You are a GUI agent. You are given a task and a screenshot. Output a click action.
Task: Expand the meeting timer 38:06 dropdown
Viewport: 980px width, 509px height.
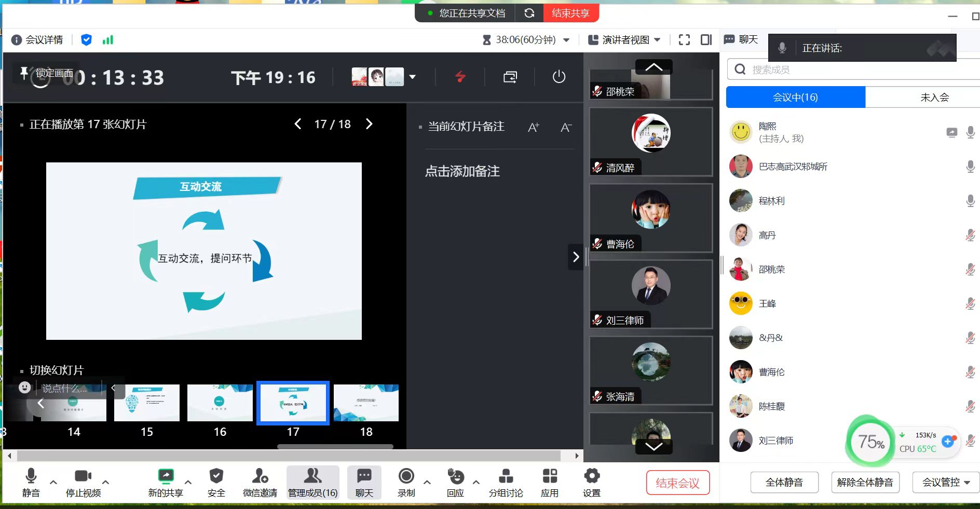(x=566, y=40)
